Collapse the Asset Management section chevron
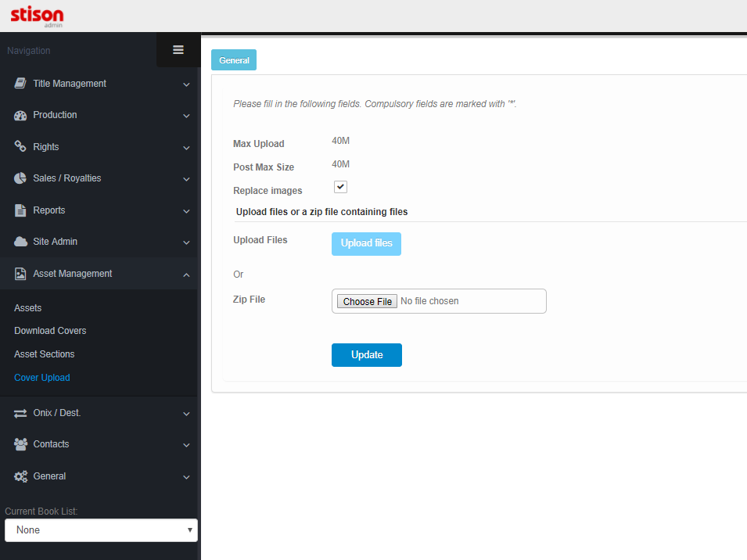Viewport: 747px width, 560px height. [186, 275]
